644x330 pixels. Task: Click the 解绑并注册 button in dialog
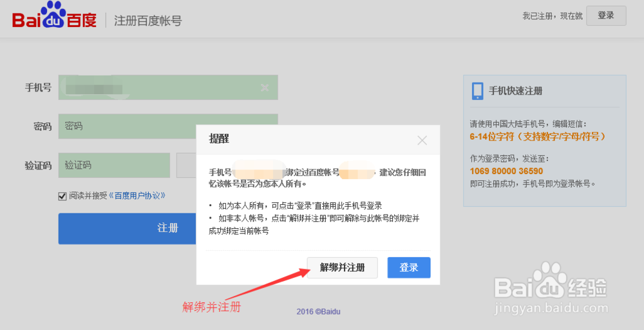tap(342, 267)
